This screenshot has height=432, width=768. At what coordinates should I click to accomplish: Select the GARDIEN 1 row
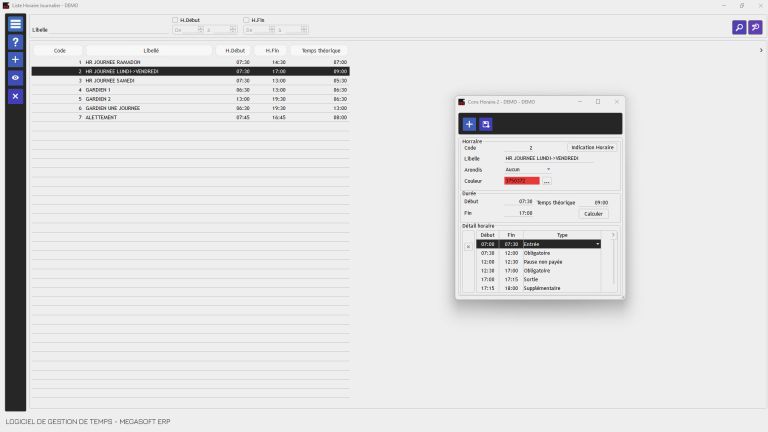pyautogui.click(x=191, y=90)
